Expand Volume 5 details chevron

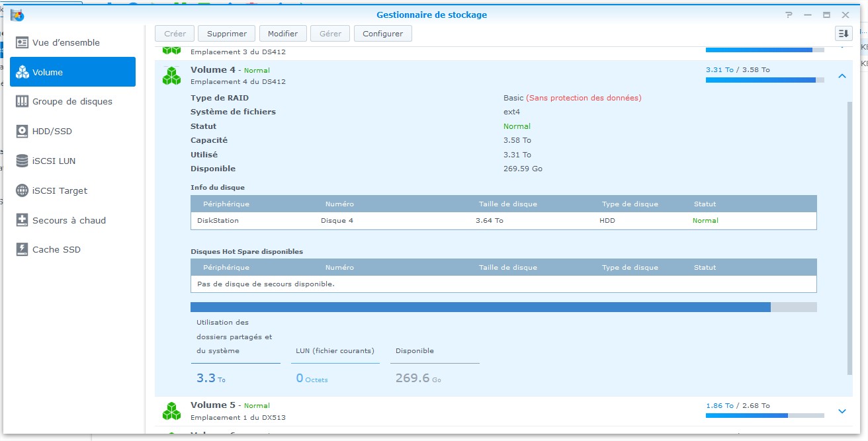tap(842, 411)
